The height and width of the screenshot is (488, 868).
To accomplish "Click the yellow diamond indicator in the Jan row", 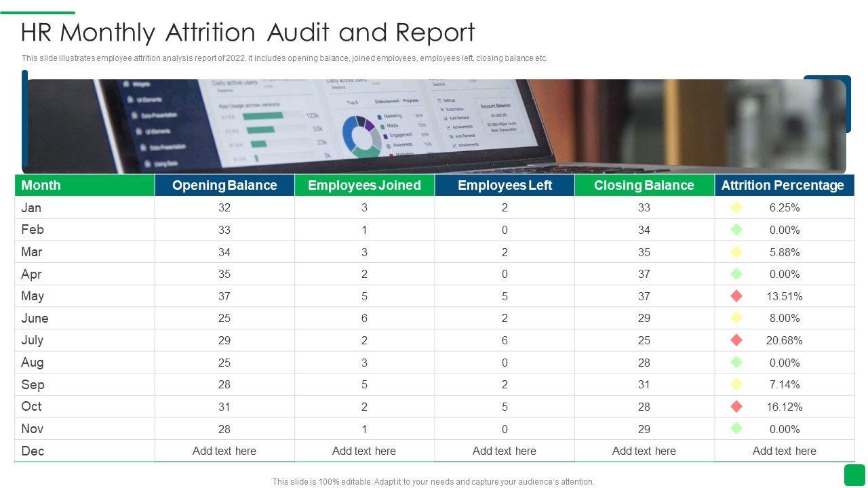I will 736,207.
